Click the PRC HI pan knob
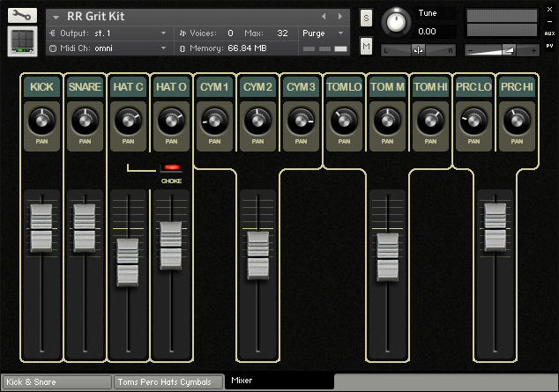Screen dimensions: 559x392 [517, 122]
